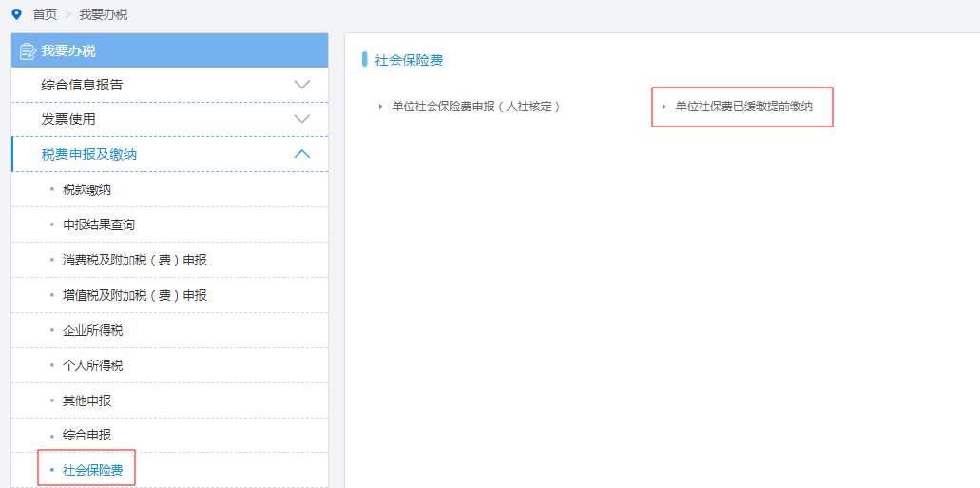Image resolution: width=980 pixels, height=488 pixels.
Task: Go to 首页 in breadcrumb
Action: [x=45, y=14]
